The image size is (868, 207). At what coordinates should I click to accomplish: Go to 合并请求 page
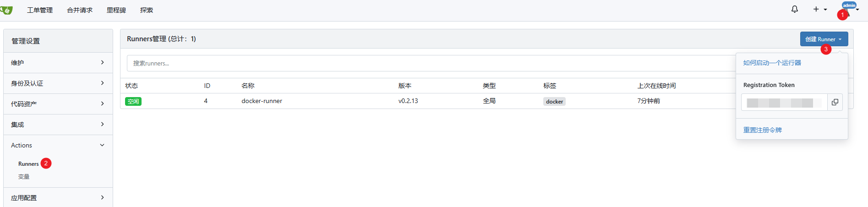coord(80,10)
